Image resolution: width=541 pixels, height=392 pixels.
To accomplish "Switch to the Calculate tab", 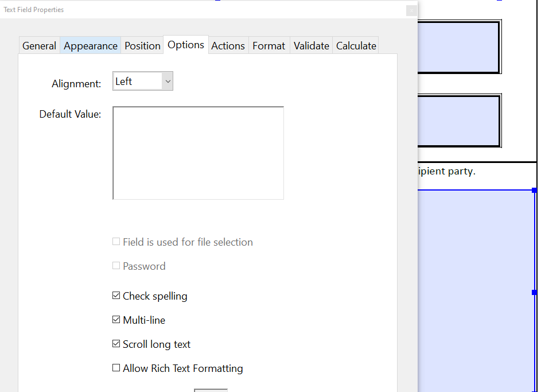I will click(x=355, y=45).
